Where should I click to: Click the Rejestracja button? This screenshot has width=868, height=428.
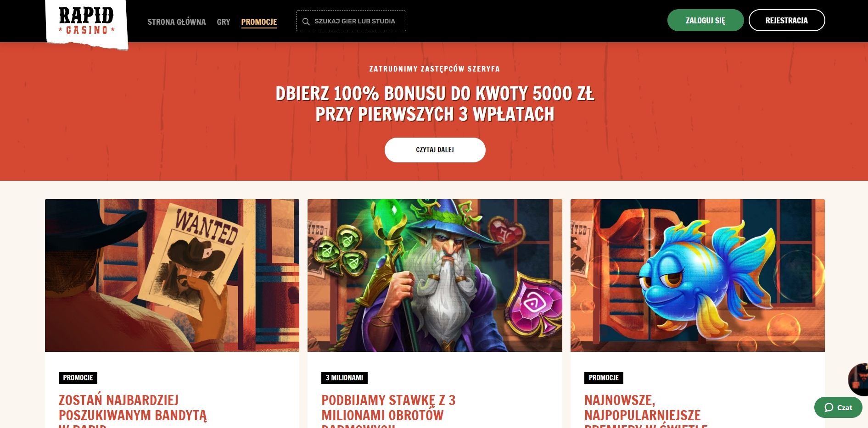click(x=787, y=20)
